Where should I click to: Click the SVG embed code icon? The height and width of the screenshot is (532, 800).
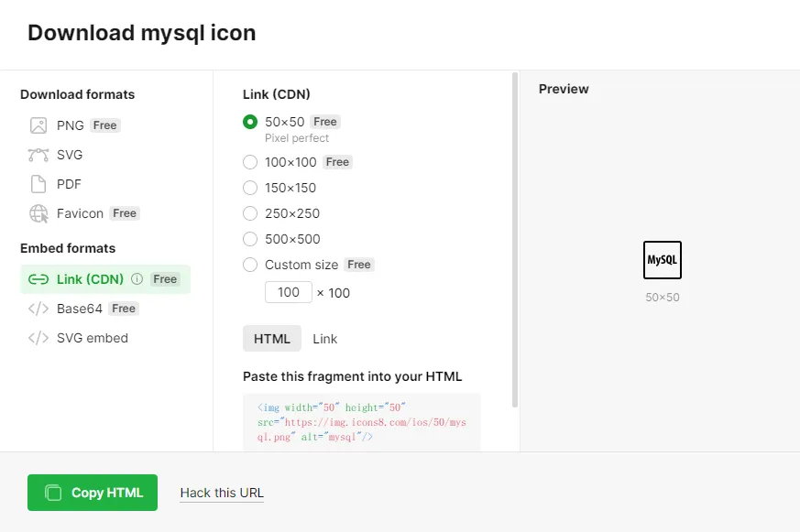tap(38, 338)
